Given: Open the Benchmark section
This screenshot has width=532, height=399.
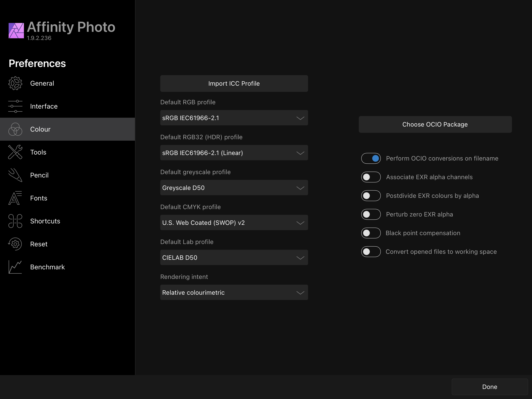Looking at the screenshot, I should point(67,267).
